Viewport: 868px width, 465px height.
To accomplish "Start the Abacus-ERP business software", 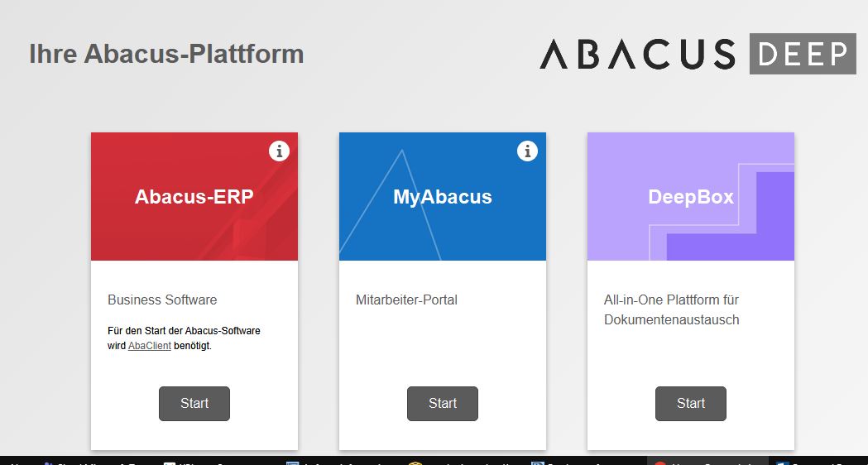I will coord(194,404).
